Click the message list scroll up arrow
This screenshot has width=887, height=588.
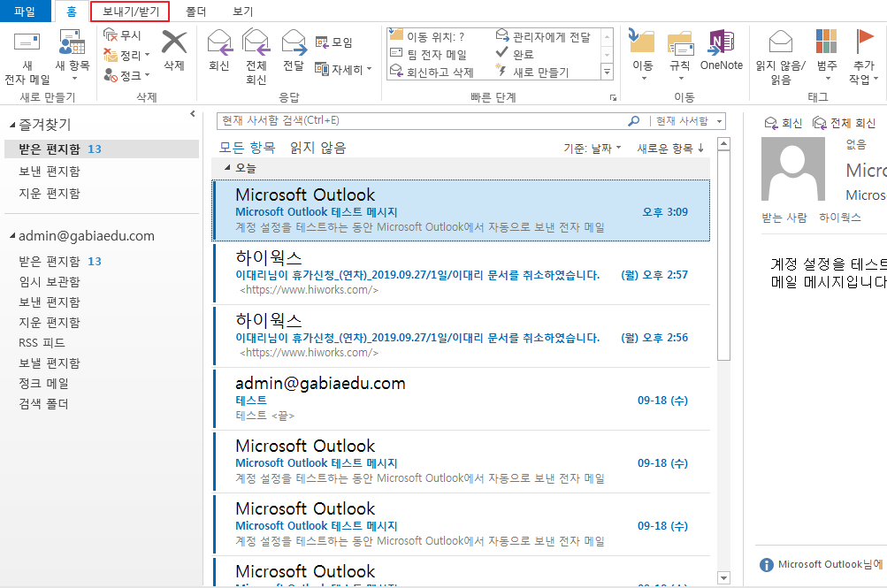tap(723, 143)
